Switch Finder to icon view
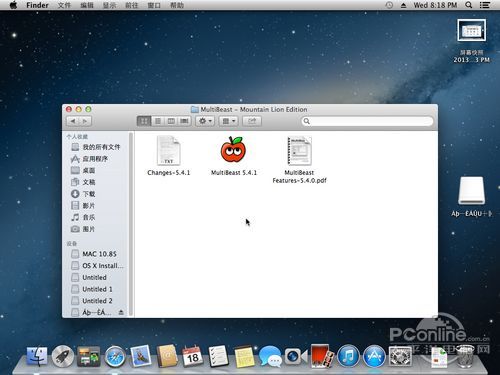Image resolution: width=500 pixels, height=375 pixels. (144, 121)
